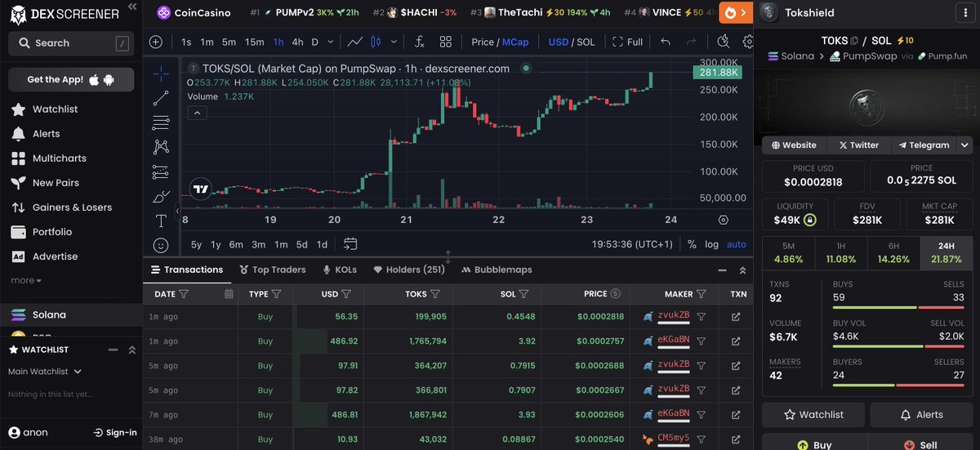Viewport: 980px width, 450px height.
Task: Open the chart style dropdown arrow
Action: pyautogui.click(x=395, y=42)
